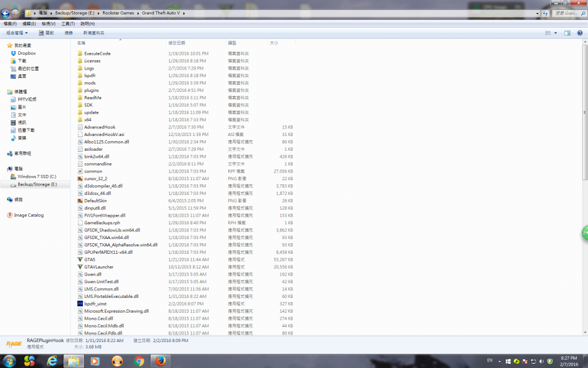Select the ExecuteCode folder icon

click(x=80, y=54)
